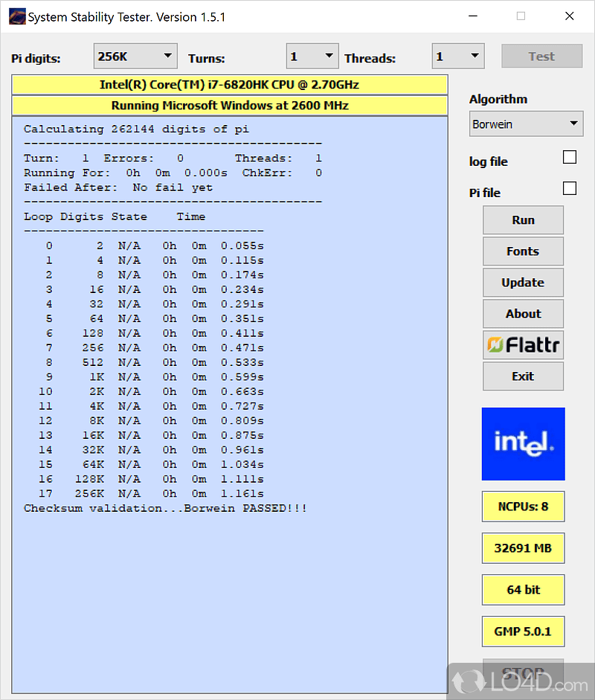Open the Turns dropdown
The height and width of the screenshot is (700, 595).
coord(312,57)
